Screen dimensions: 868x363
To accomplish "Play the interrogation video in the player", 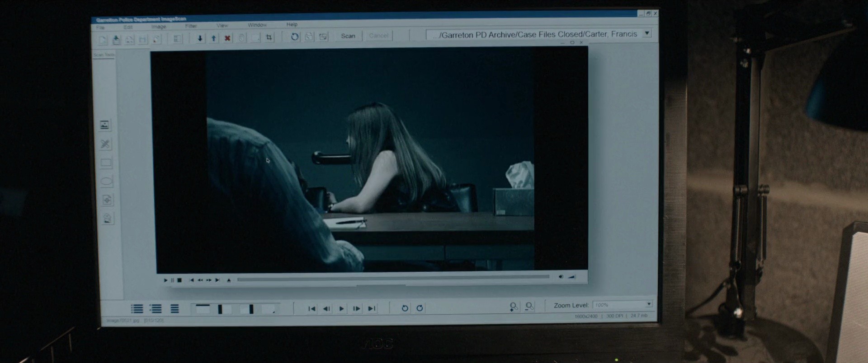I will [x=165, y=280].
